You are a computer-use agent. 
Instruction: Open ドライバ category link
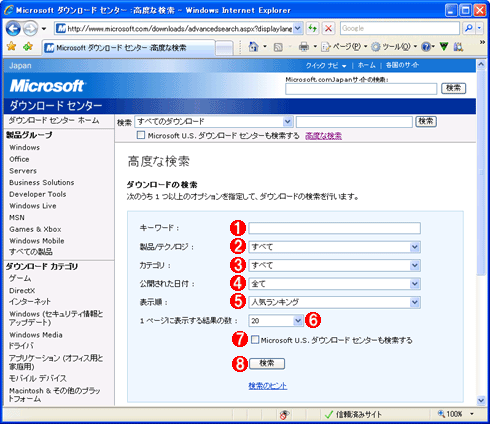click(x=21, y=346)
